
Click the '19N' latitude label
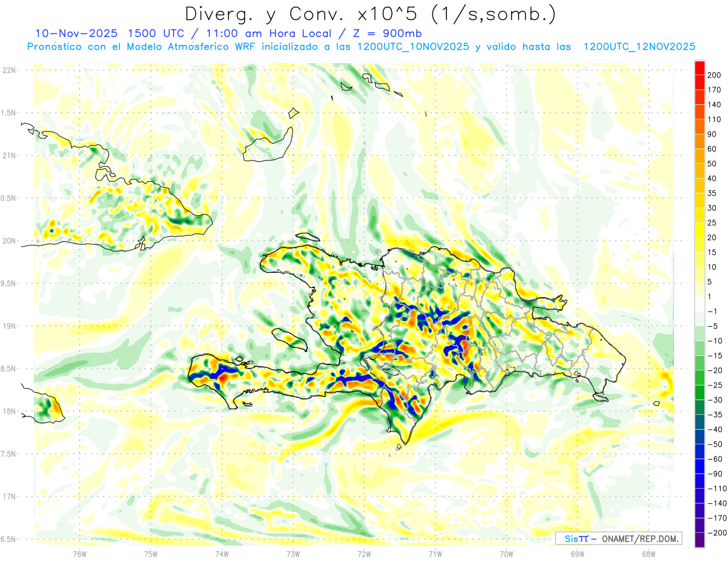8,326
